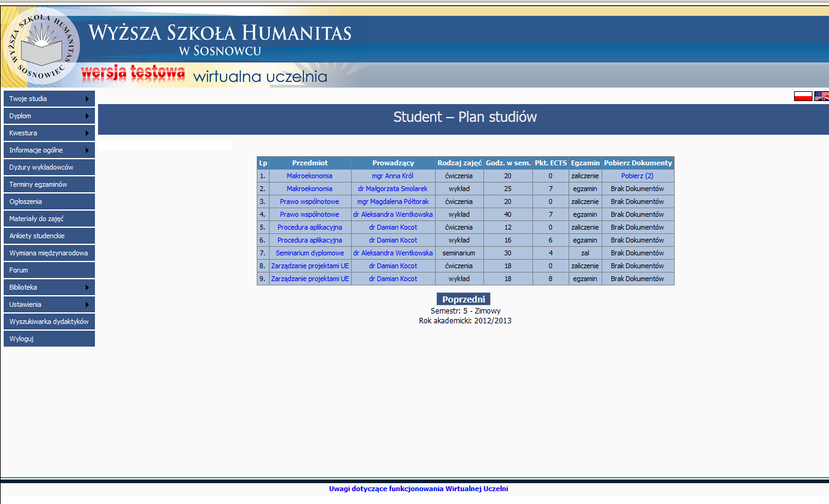829x504 pixels.
Task: Click the Pkt. ECTS column header
Action: 551,163
